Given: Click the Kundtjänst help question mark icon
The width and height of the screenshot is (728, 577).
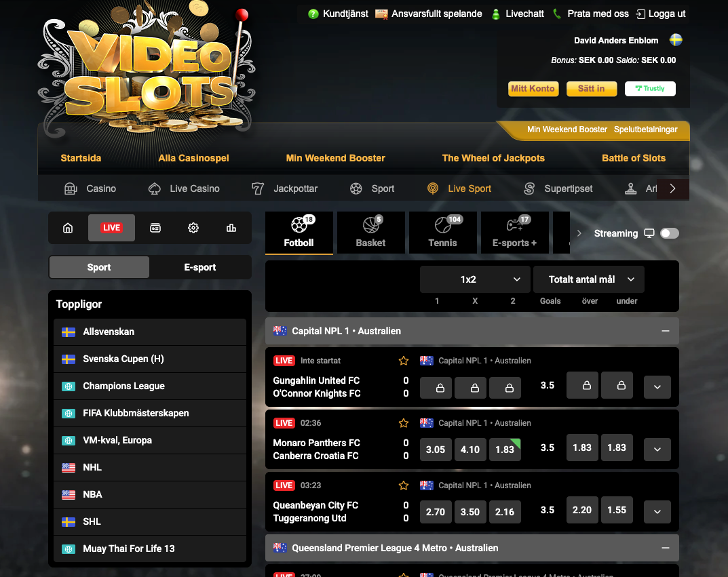Looking at the screenshot, I should click(313, 14).
